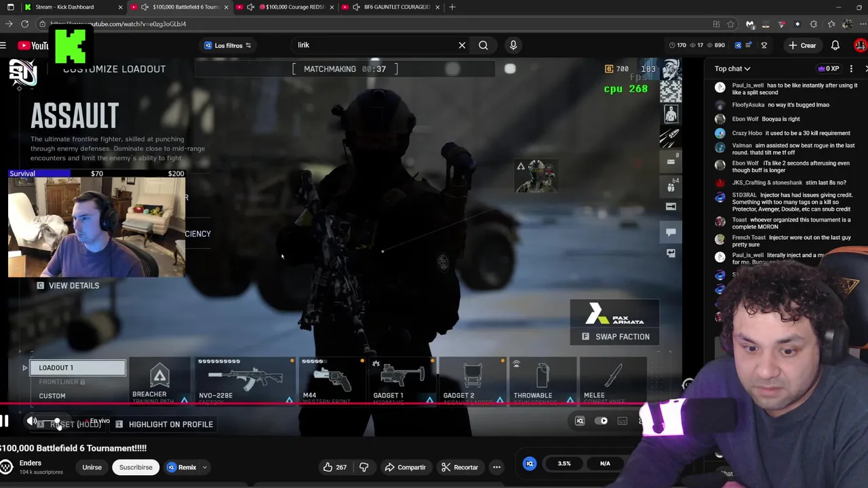
Task: Click the chat bubble icon in sidebar
Action: (671, 232)
